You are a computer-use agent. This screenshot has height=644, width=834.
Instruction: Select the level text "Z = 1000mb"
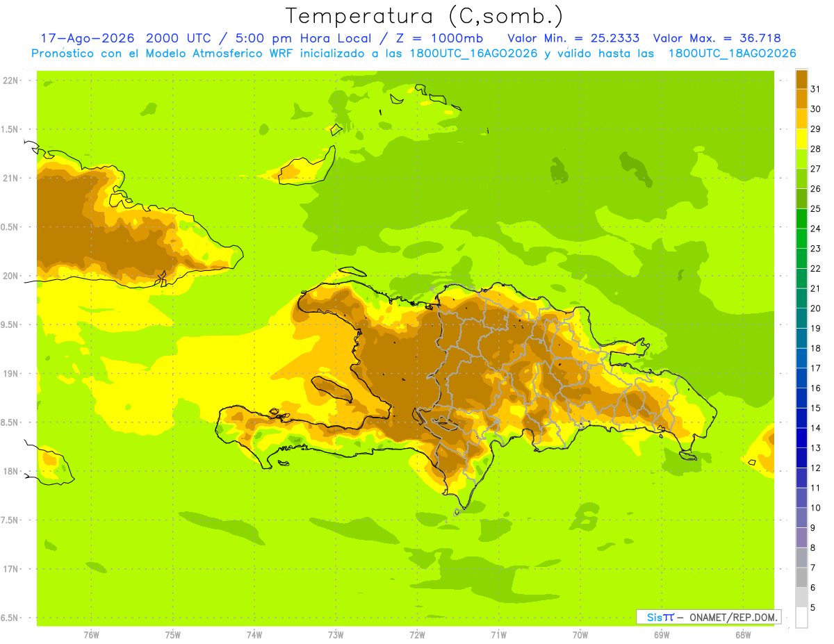click(439, 38)
